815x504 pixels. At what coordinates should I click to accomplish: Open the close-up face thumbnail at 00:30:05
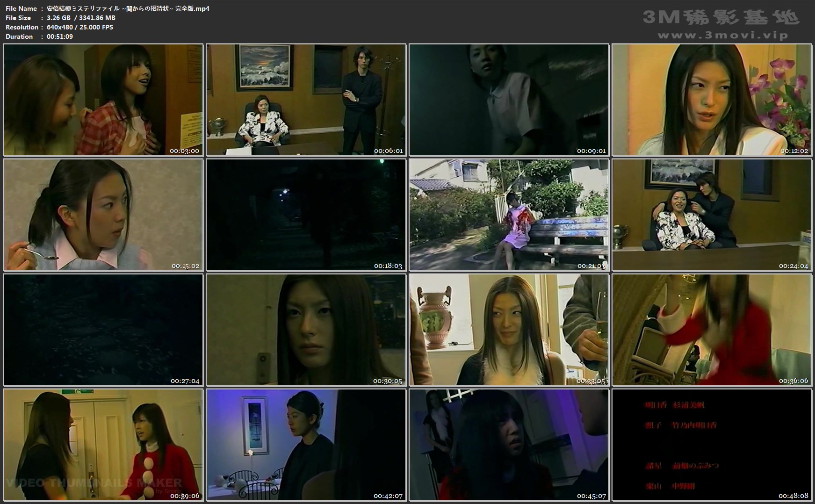(306, 330)
